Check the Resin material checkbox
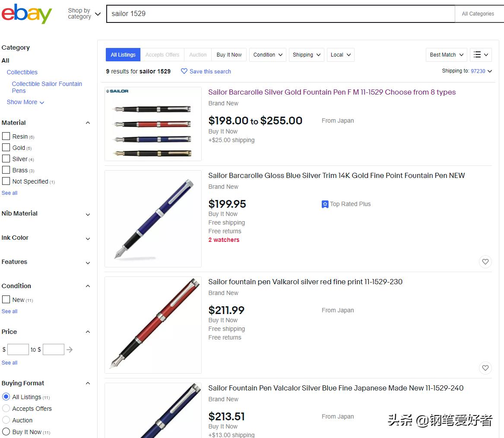Viewport: 504px width, 438px height. coord(6,136)
